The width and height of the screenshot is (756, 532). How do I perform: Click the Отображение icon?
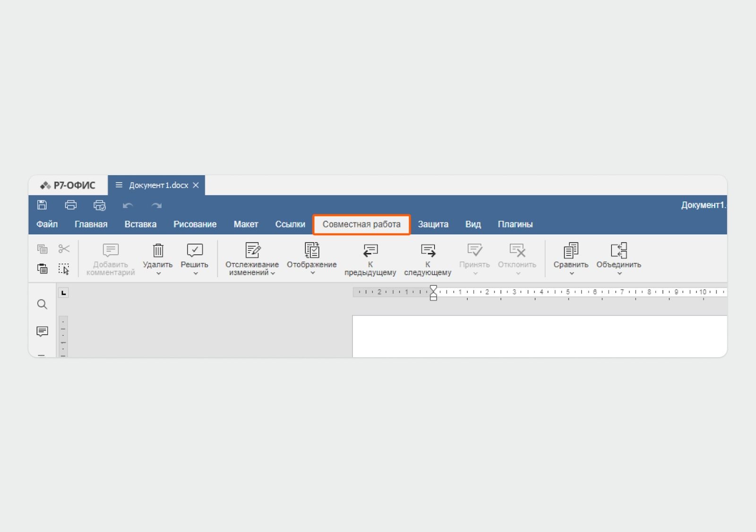point(312,250)
